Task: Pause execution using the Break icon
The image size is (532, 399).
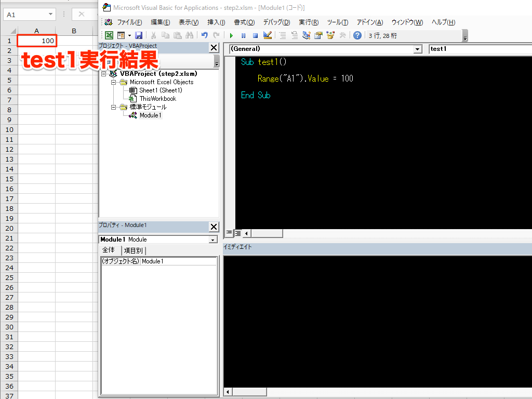Action: (243, 35)
